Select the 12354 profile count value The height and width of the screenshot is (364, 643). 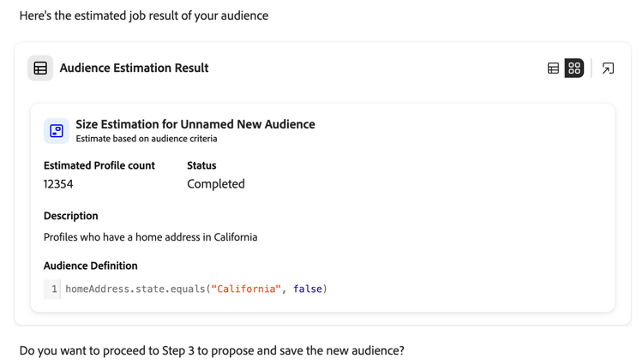(x=58, y=184)
